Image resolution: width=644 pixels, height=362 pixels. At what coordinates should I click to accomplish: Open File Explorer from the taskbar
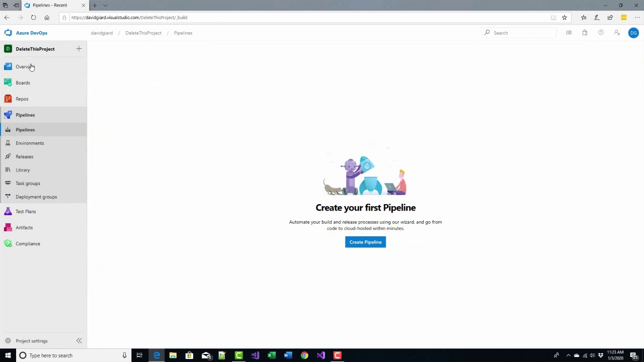[173, 355]
